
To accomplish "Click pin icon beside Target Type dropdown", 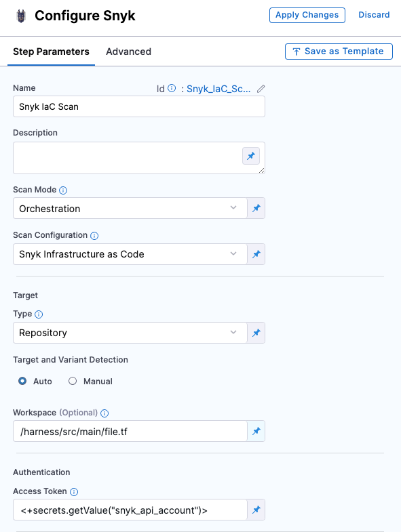I will pyautogui.click(x=256, y=333).
